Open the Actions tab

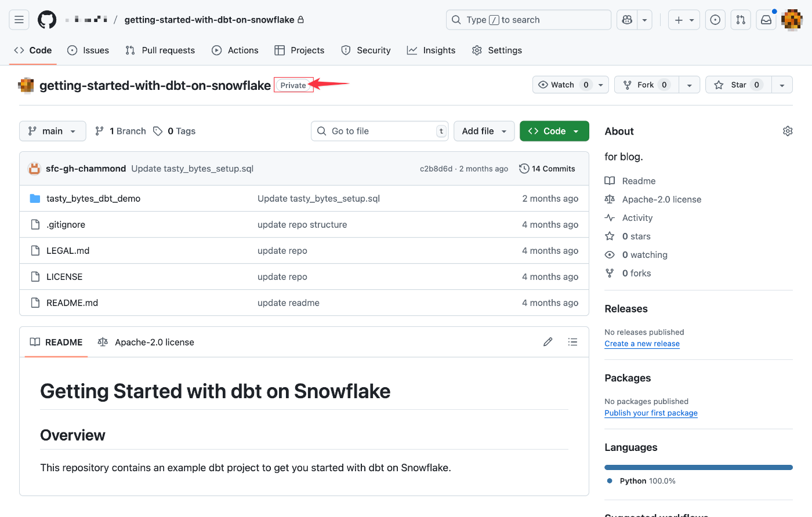(235, 50)
